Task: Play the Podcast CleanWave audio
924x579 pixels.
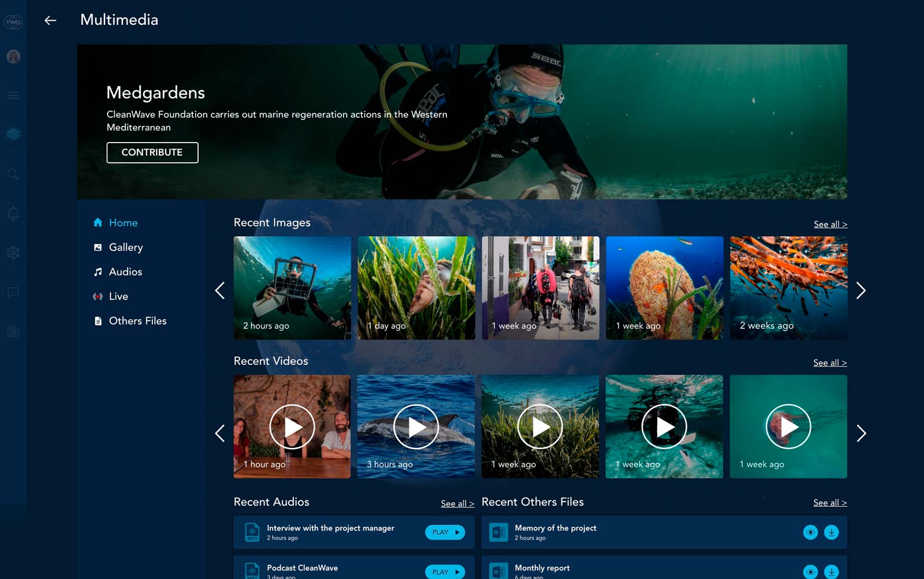Action: (445, 571)
